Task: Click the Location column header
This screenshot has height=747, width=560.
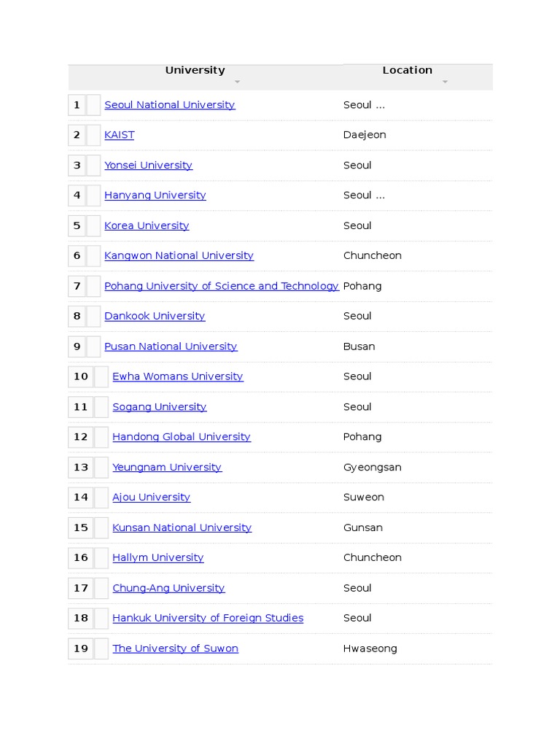Action: click(407, 70)
